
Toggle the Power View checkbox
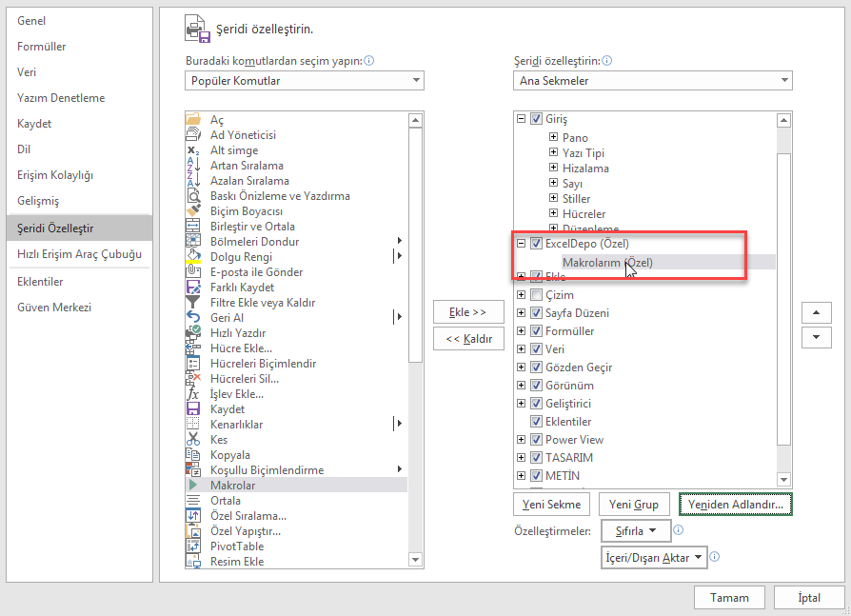pyautogui.click(x=536, y=439)
